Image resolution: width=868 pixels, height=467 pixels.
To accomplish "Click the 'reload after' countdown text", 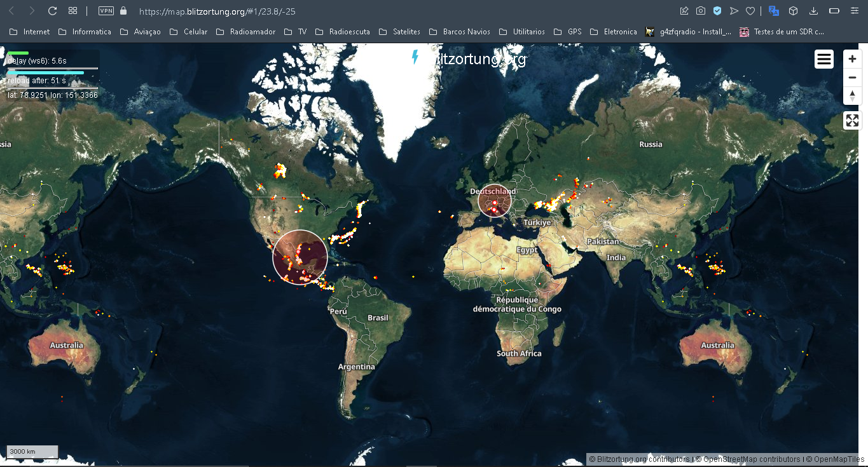I will pyautogui.click(x=36, y=81).
